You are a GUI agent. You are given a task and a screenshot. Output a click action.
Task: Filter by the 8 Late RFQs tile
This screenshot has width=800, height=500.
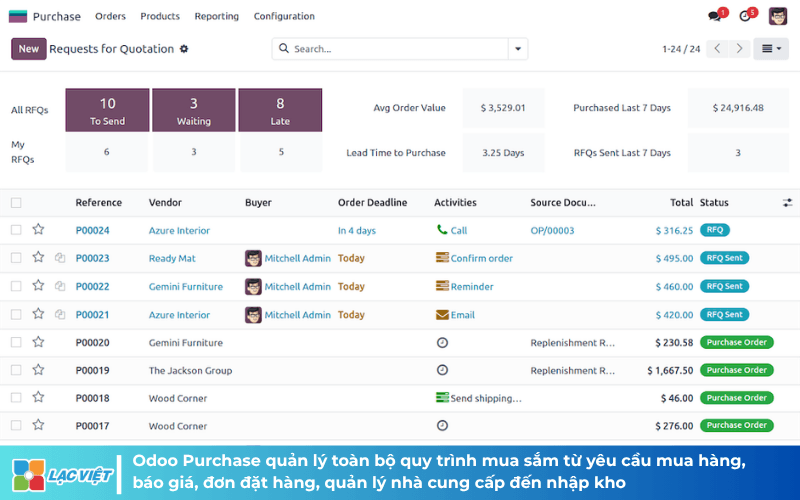point(280,110)
